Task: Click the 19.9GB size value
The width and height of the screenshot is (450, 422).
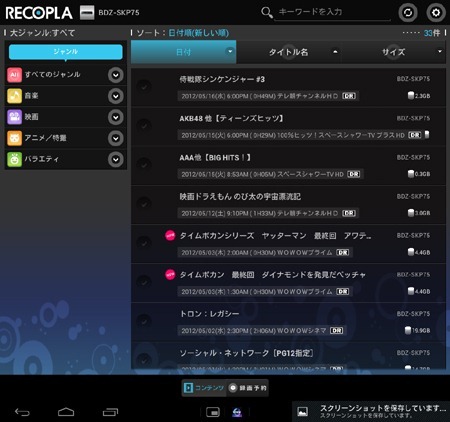Action: 421,331
